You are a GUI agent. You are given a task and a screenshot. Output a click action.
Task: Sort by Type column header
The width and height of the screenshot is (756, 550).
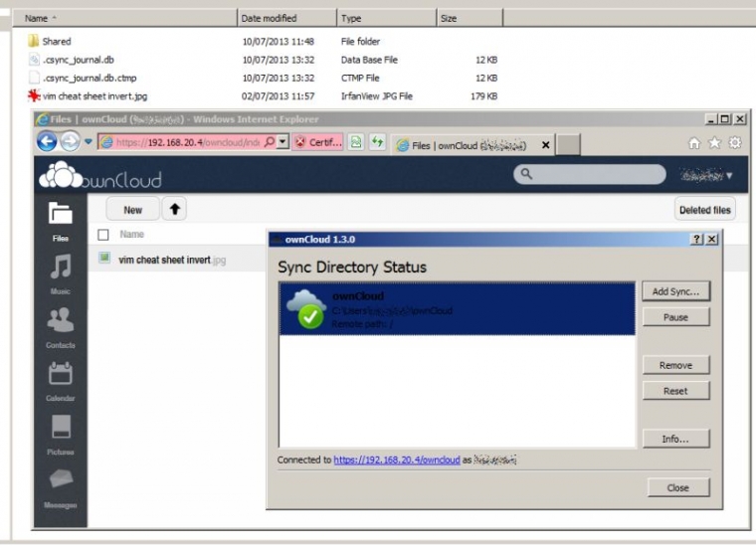click(x=386, y=18)
